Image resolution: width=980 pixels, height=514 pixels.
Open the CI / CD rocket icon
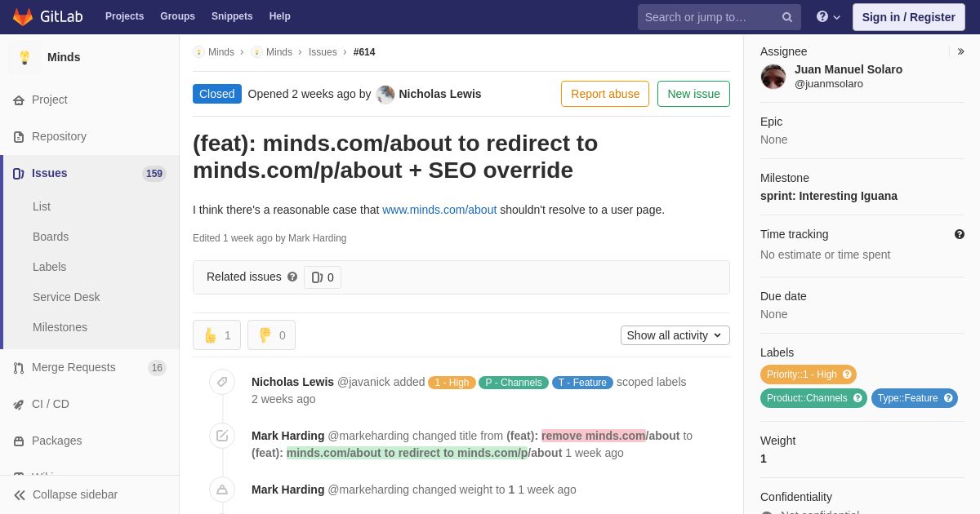tap(19, 405)
